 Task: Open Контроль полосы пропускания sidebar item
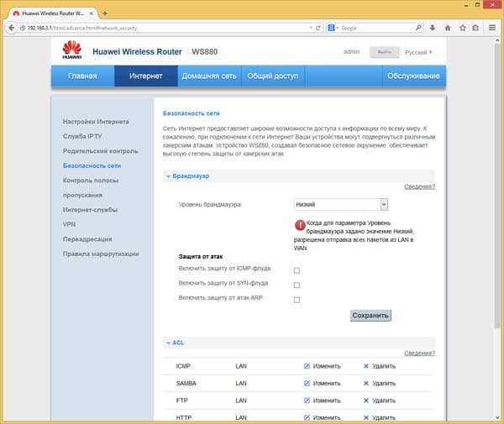[91, 187]
